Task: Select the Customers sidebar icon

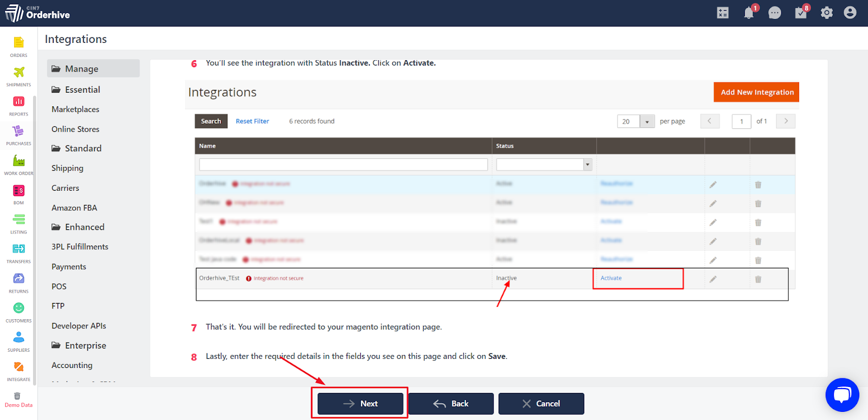Action: click(x=18, y=308)
